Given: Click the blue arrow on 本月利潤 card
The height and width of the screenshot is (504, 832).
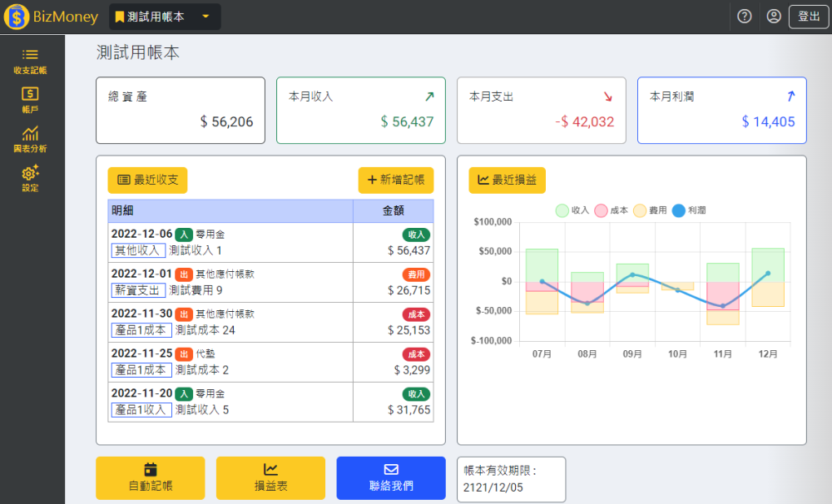Looking at the screenshot, I should (x=790, y=96).
